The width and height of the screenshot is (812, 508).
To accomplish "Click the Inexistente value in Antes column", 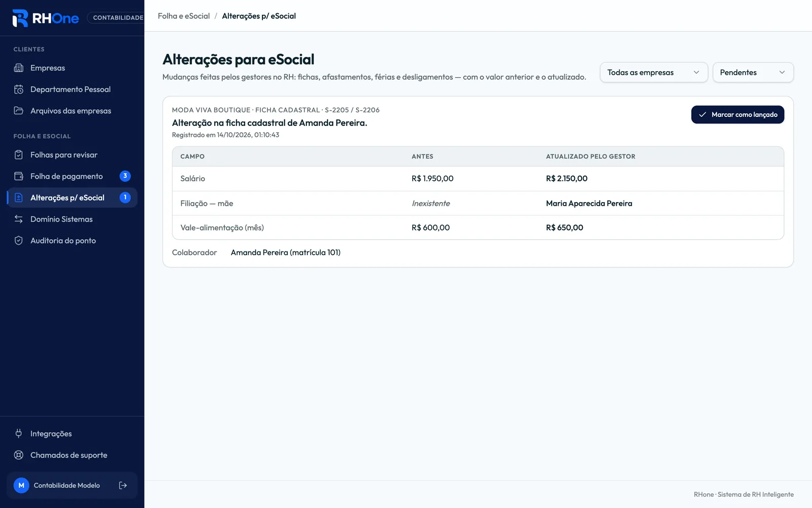I will point(431,204).
